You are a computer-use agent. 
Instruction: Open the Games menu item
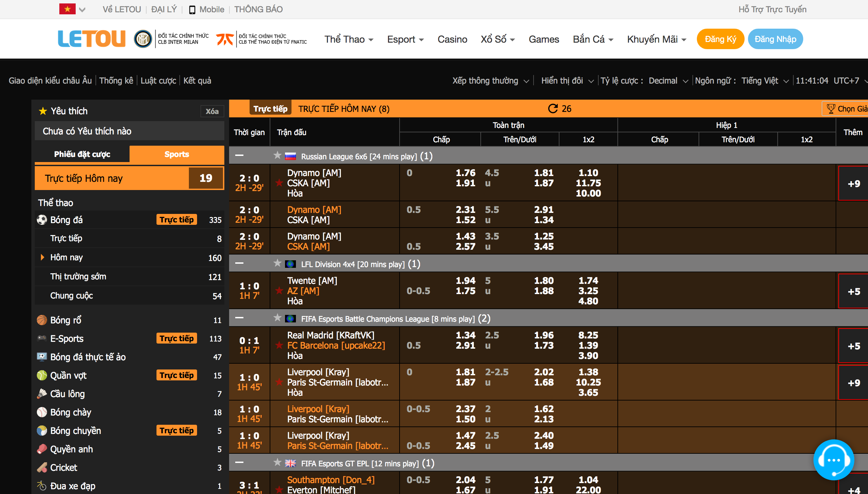(x=544, y=40)
